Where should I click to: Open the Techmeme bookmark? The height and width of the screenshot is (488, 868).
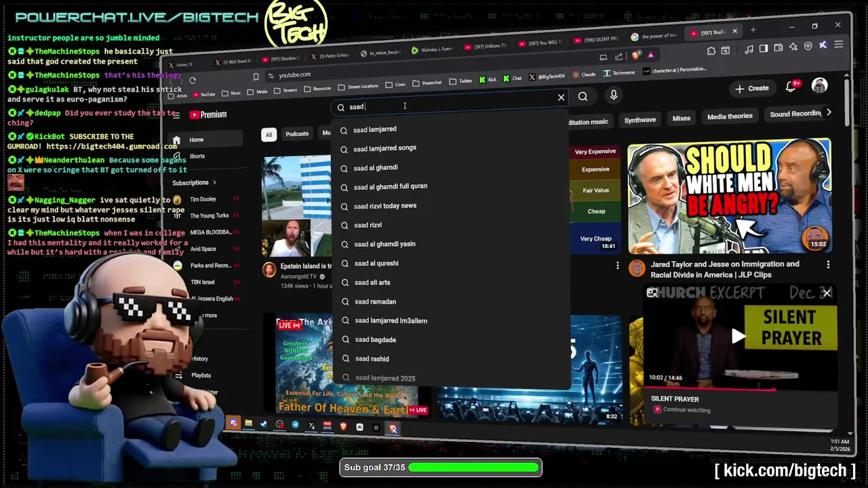619,73
